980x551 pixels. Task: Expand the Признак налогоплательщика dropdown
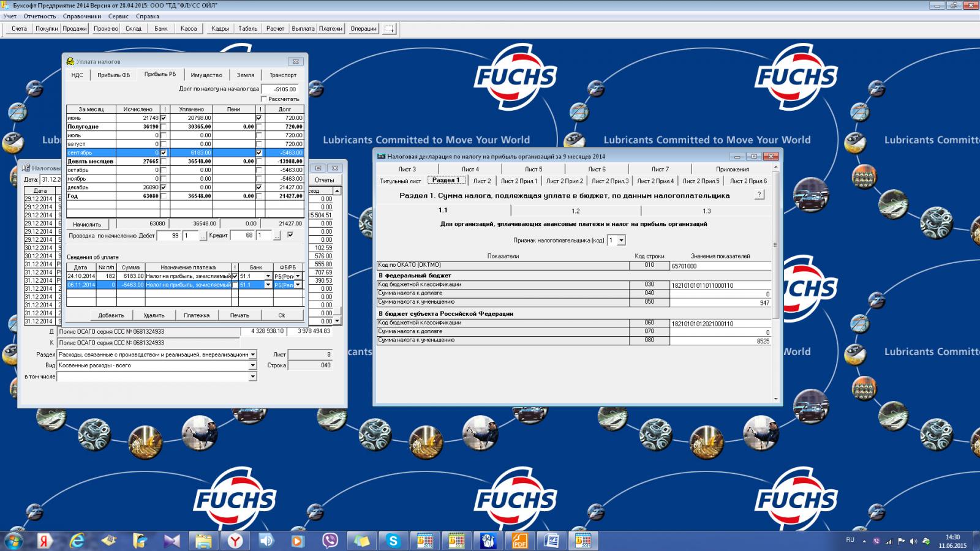[621, 241]
